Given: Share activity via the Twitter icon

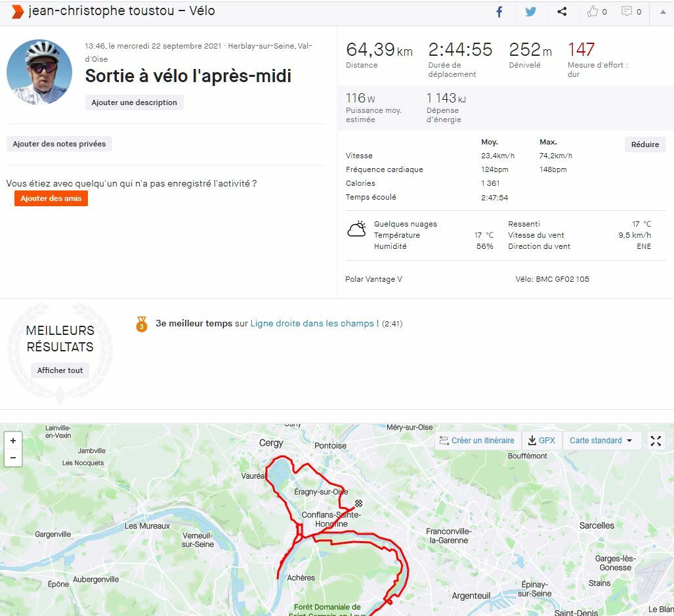Looking at the screenshot, I should click(x=531, y=12).
